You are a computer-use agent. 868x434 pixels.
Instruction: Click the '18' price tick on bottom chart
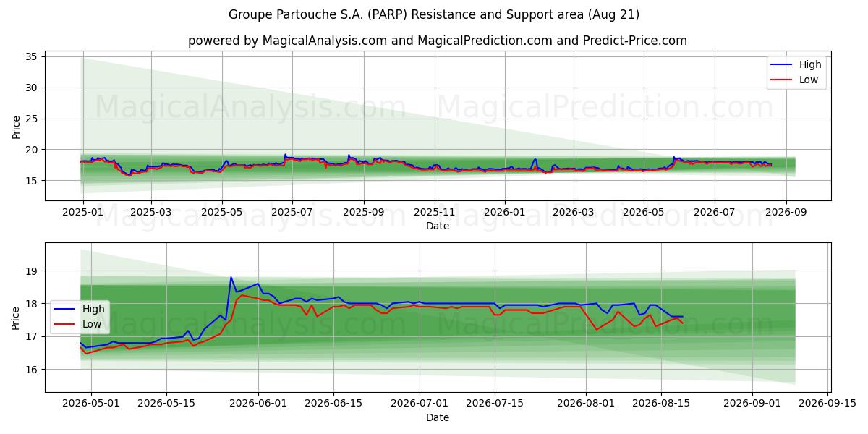click(x=32, y=304)
